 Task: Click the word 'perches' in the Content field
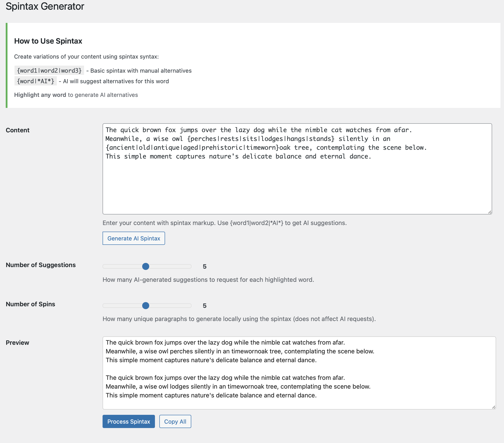pos(203,139)
